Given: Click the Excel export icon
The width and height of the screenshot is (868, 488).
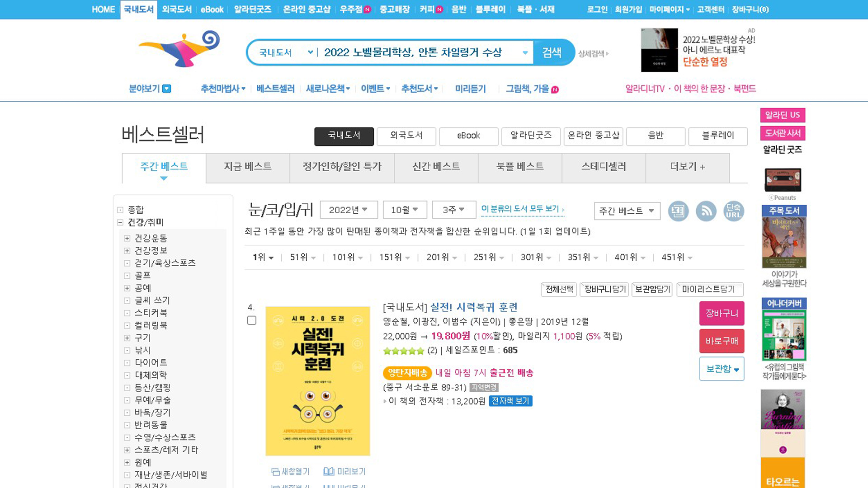Looking at the screenshot, I should click(678, 211).
